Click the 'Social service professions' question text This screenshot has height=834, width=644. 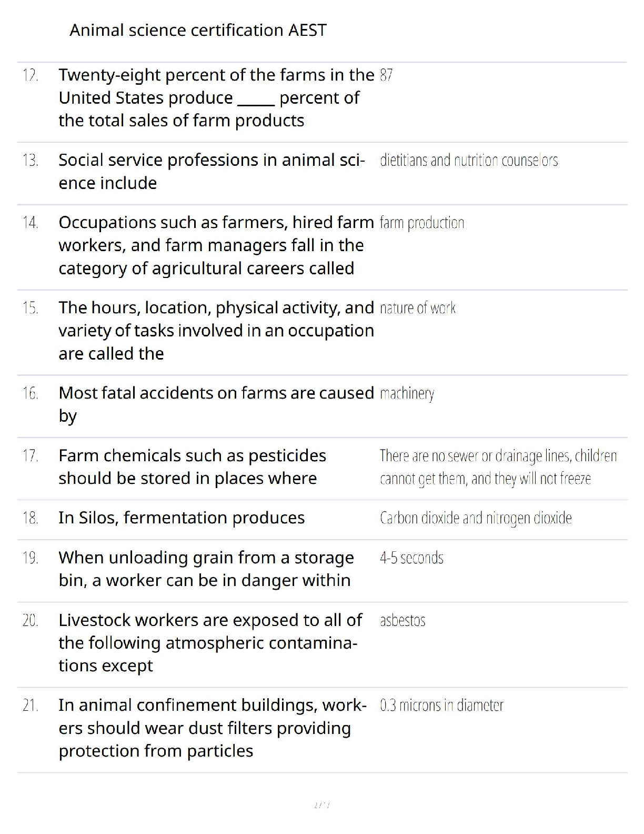(212, 171)
